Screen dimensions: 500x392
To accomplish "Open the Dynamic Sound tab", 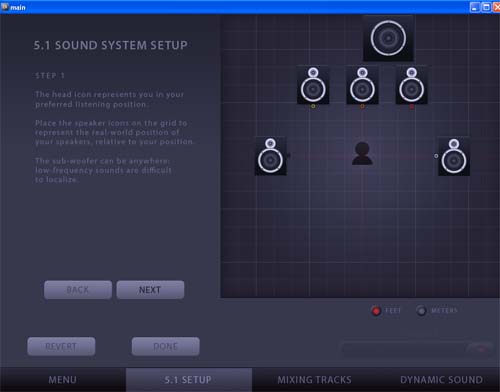I will coord(441,380).
